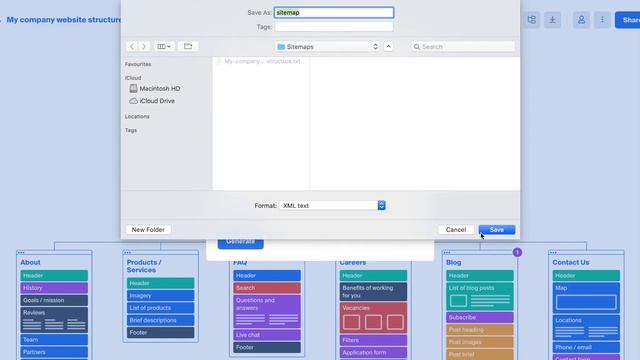
Task: Select the Header block in About page
Action: pos(54,276)
